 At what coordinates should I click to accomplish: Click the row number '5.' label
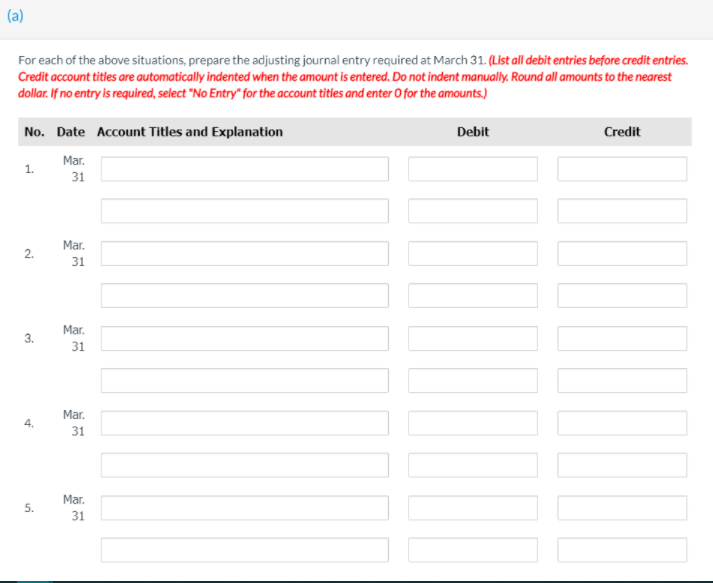tap(29, 508)
